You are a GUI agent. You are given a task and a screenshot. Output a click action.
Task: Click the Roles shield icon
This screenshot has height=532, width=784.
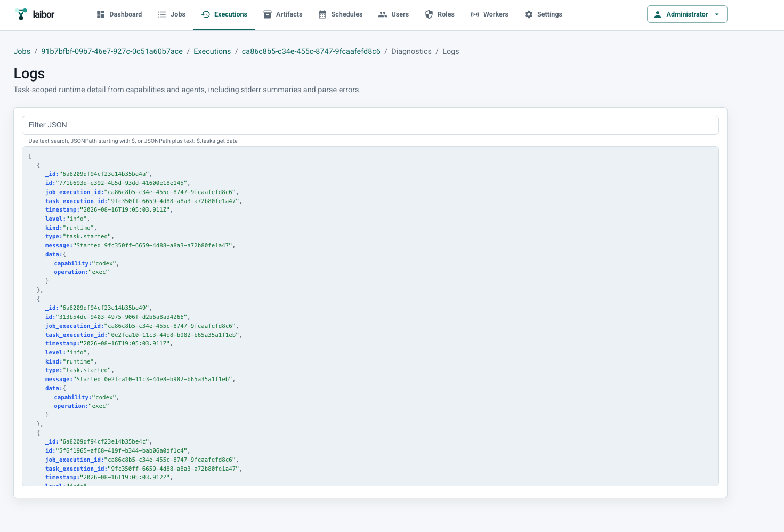(x=429, y=14)
